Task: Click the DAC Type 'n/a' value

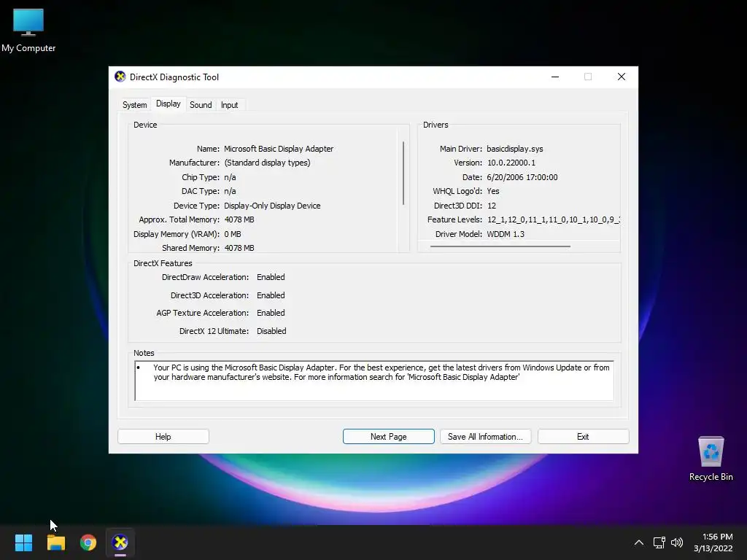Action: (230, 191)
